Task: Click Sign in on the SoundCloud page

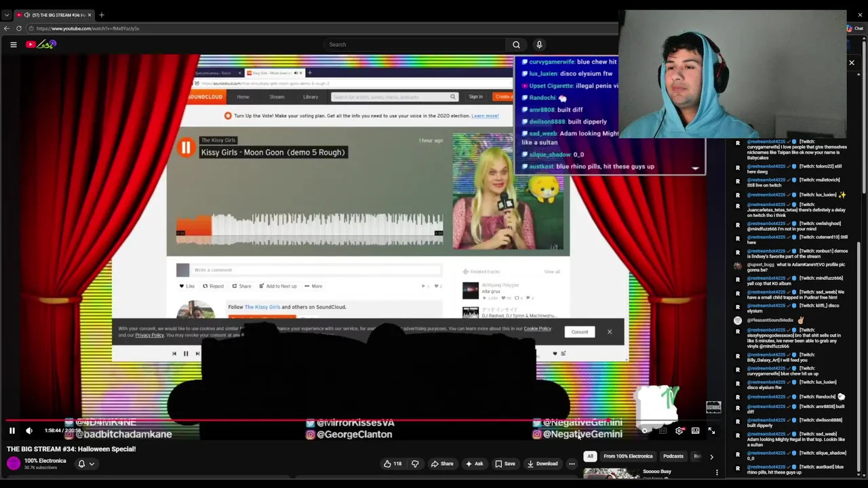Action: [x=476, y=97]
